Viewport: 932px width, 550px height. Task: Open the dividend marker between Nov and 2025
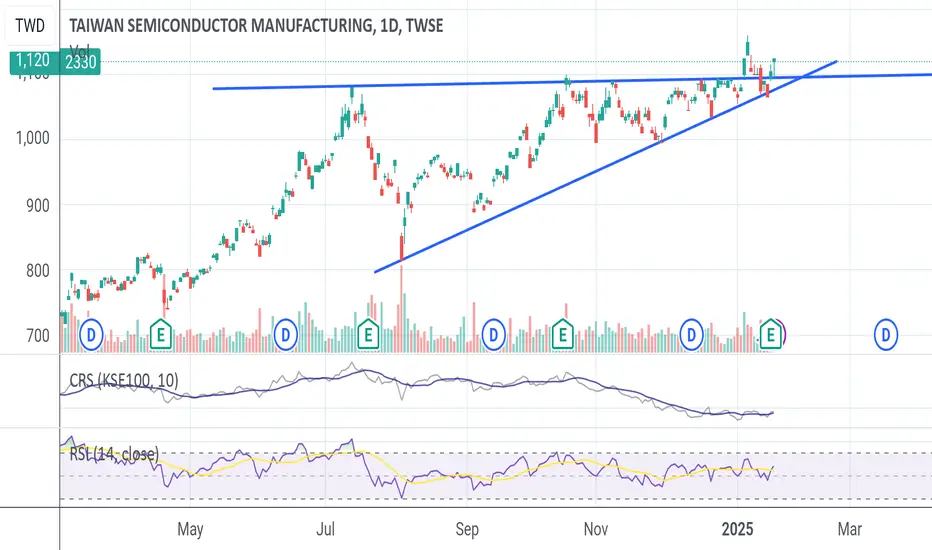point(691,335)
